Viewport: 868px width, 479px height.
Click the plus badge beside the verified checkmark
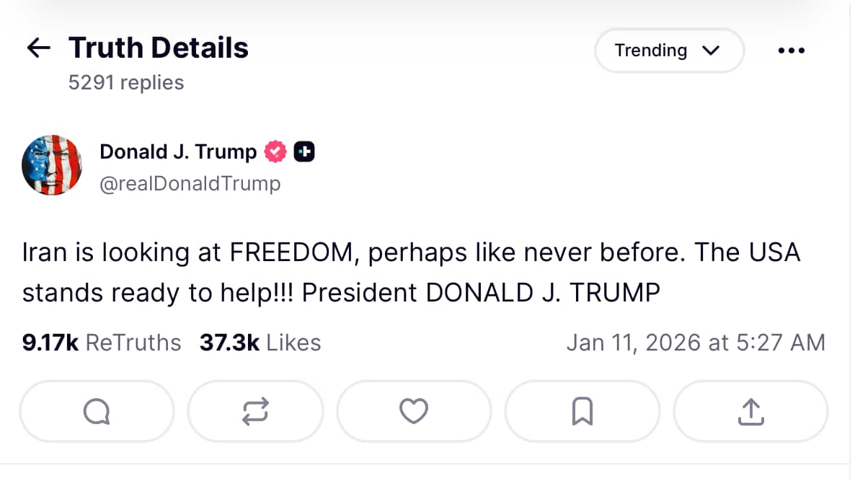point(304,151)
